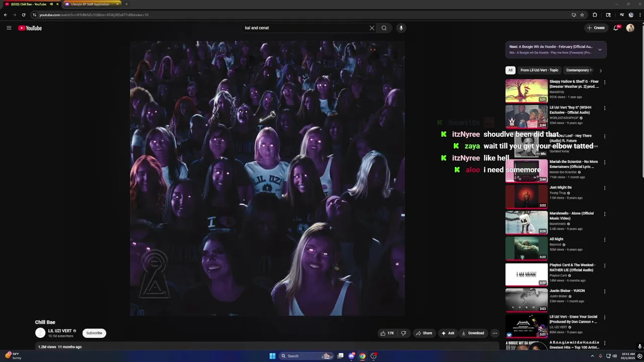The height and width of the screenshot is (362, 644).
Task: Open Justin Bieber YUKON video title
Action: click(567, 291)
